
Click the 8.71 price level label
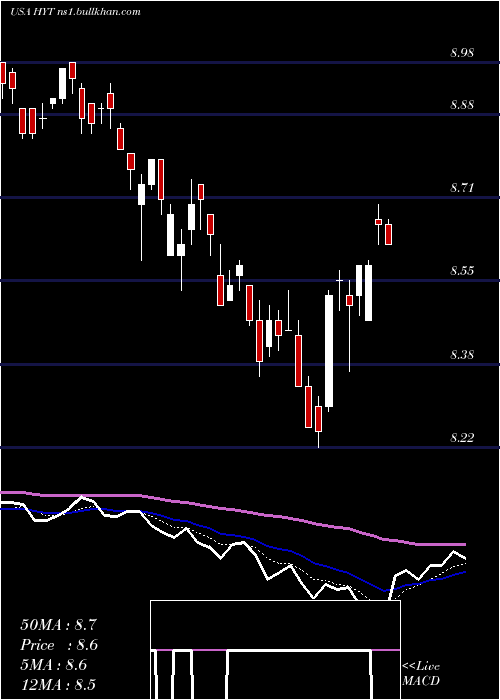[462, 188]
